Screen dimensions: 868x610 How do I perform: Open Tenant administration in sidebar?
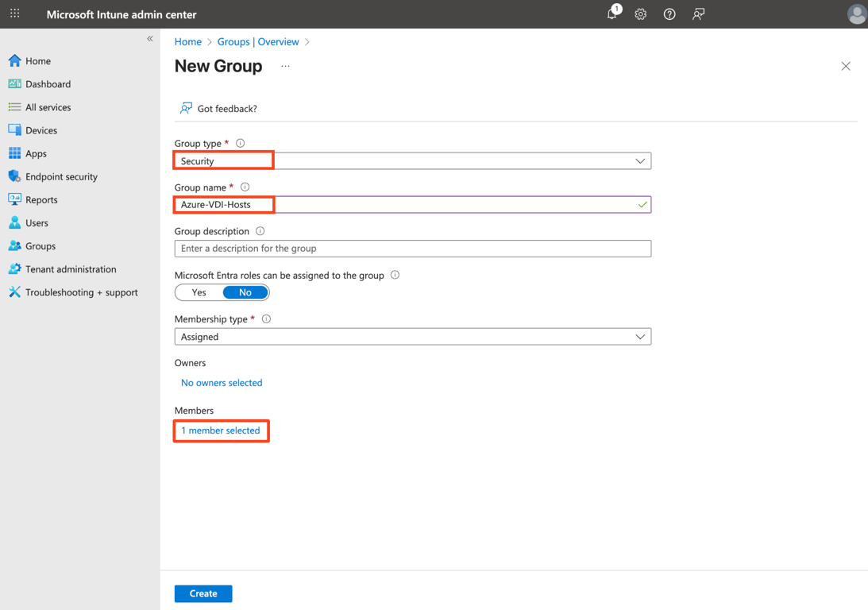coord(71,269)
